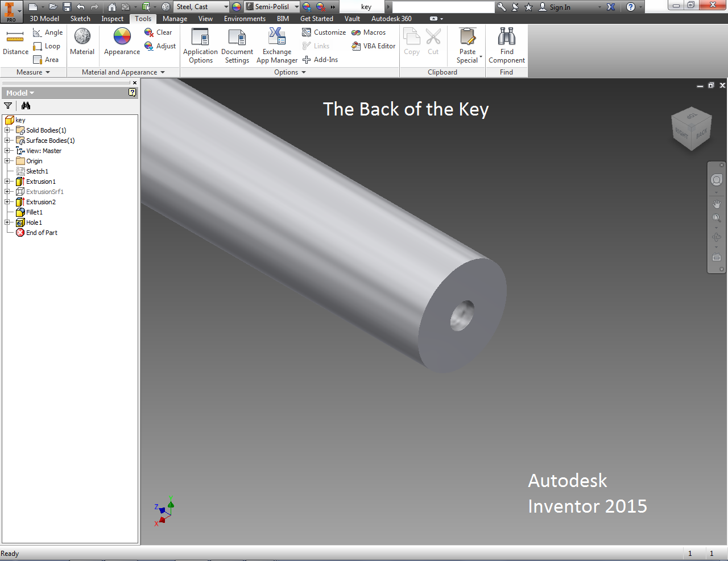
Task: Click Find Component binoculars
Action: [507, 46]
